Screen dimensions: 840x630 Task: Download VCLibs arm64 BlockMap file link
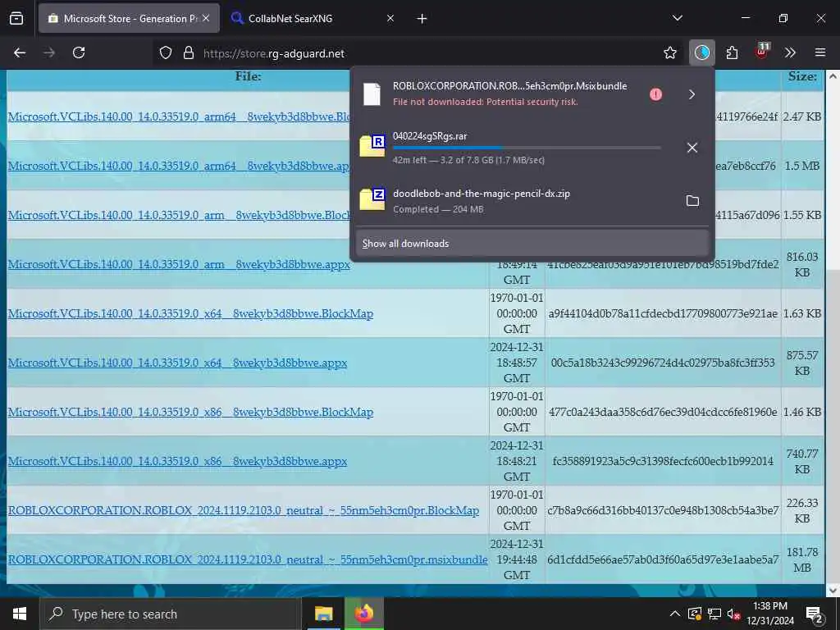[x=178, y=116]
